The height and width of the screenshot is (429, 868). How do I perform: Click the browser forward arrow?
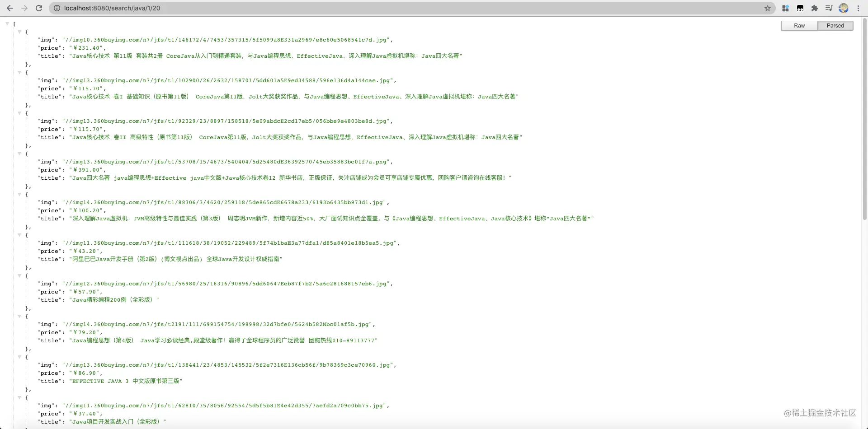(24, 8)
